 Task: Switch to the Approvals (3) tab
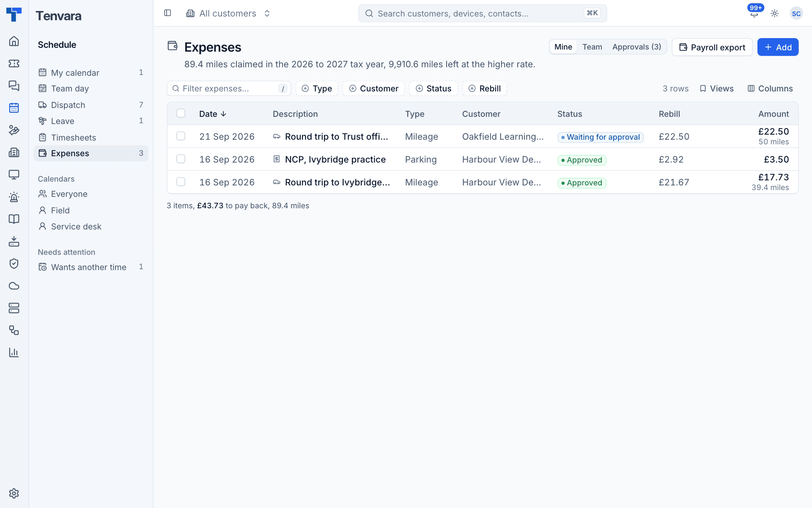pos(636,47)
